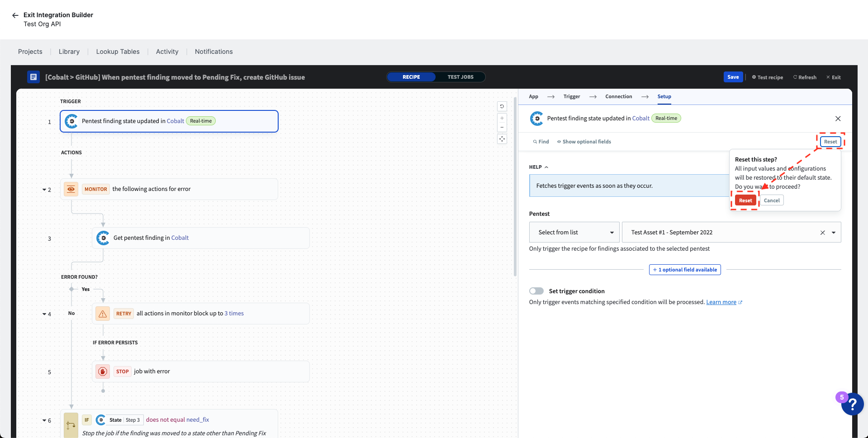Viewport: 868px width, 438px height.
Task: Collapse step 6 IF block
Action: pos(44,420)
